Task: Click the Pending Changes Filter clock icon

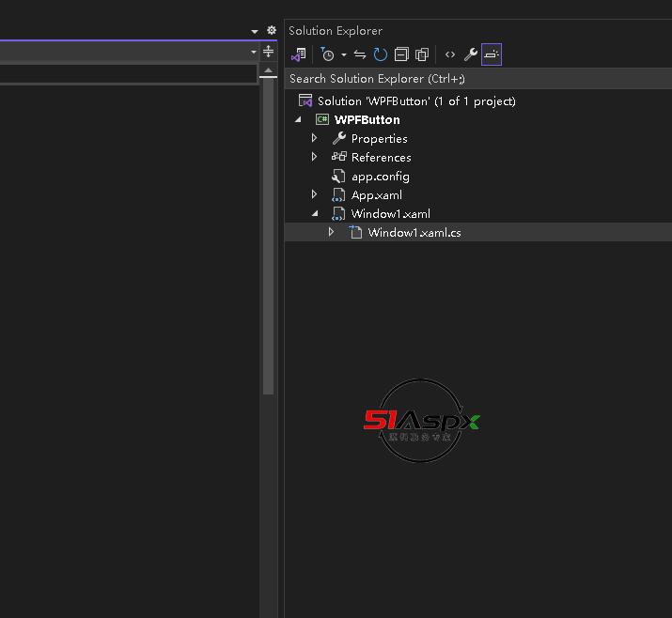Action: pos(327,55)
